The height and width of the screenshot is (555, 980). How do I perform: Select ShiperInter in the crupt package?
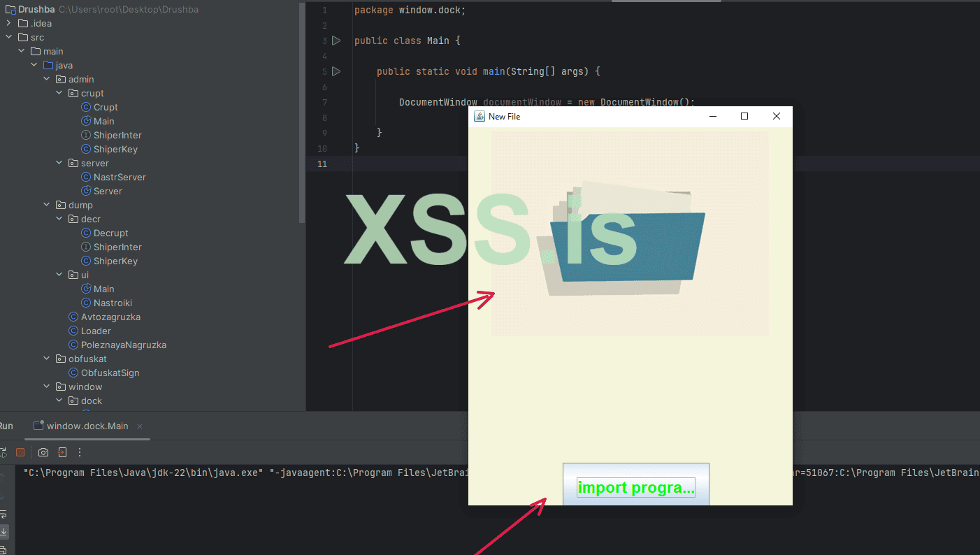pyautogui.click(x=111, y=135)
